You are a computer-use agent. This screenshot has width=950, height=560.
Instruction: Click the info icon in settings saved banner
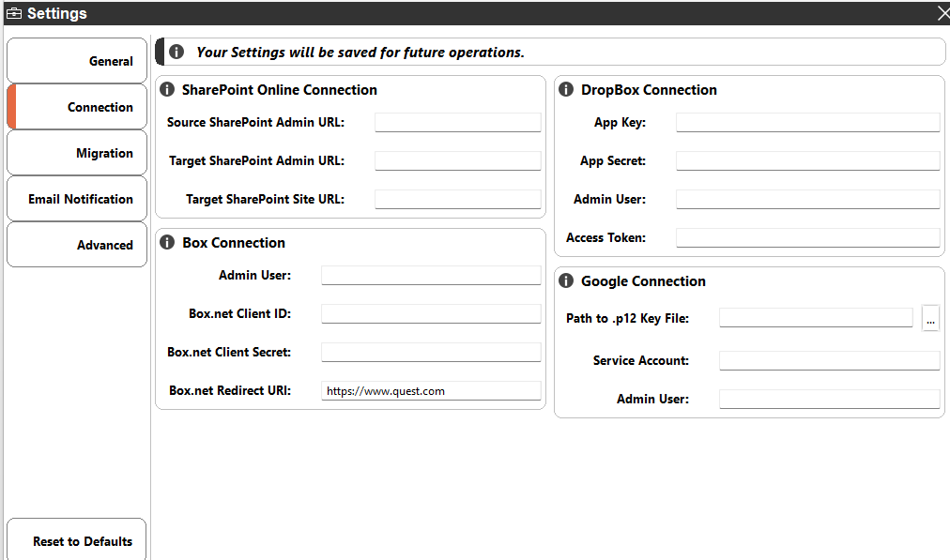click(x=176, y=53)
